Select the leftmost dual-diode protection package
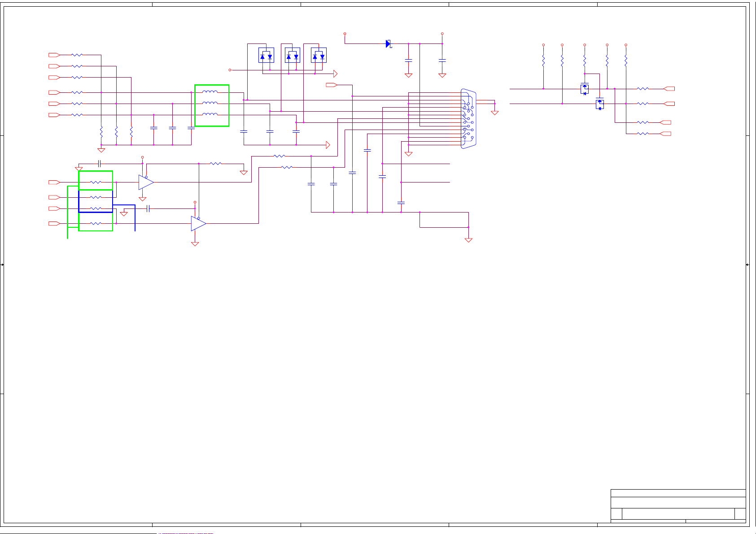Viewport: 756px width, 534px height. tap(266, 55)
